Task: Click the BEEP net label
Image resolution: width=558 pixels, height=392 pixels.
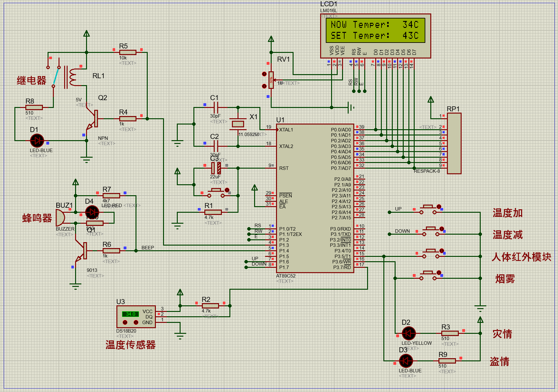Action: click(x=148, y=248)
